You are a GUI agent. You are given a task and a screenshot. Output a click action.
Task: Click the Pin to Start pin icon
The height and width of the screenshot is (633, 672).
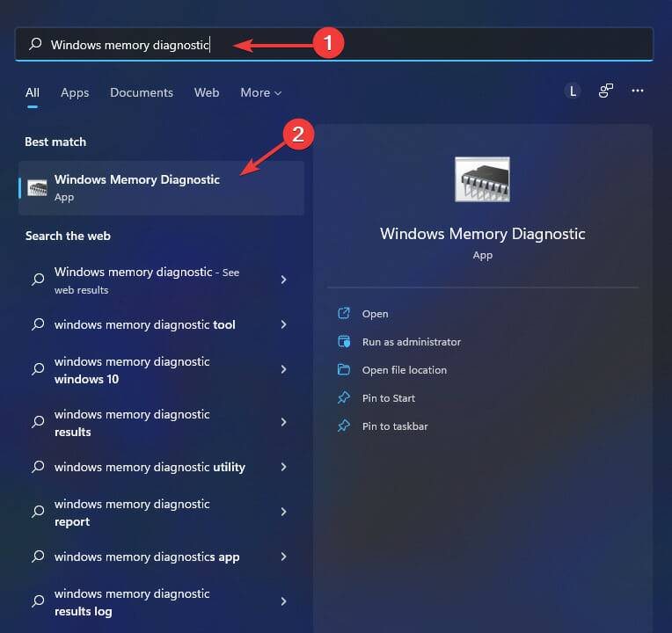[344, 398]
